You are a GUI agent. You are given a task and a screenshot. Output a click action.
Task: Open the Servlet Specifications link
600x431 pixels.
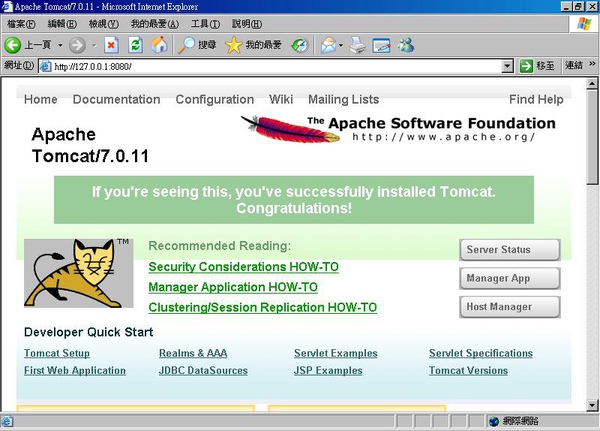click(x=481, y=353)
